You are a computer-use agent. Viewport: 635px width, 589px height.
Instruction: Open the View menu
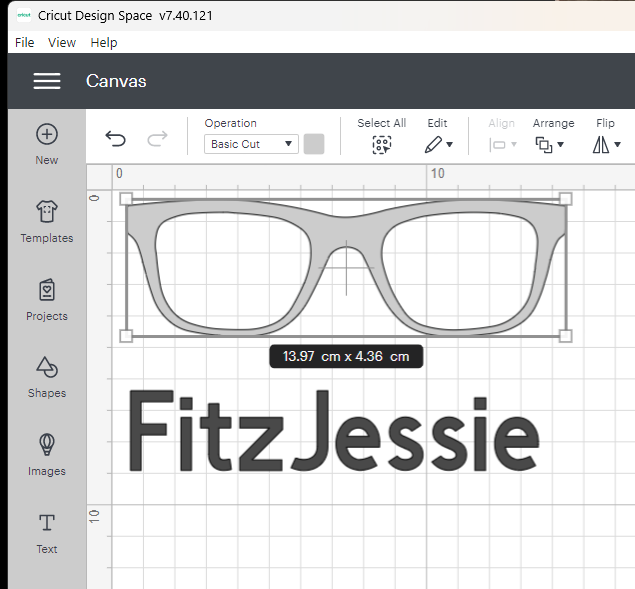[62, 42]
